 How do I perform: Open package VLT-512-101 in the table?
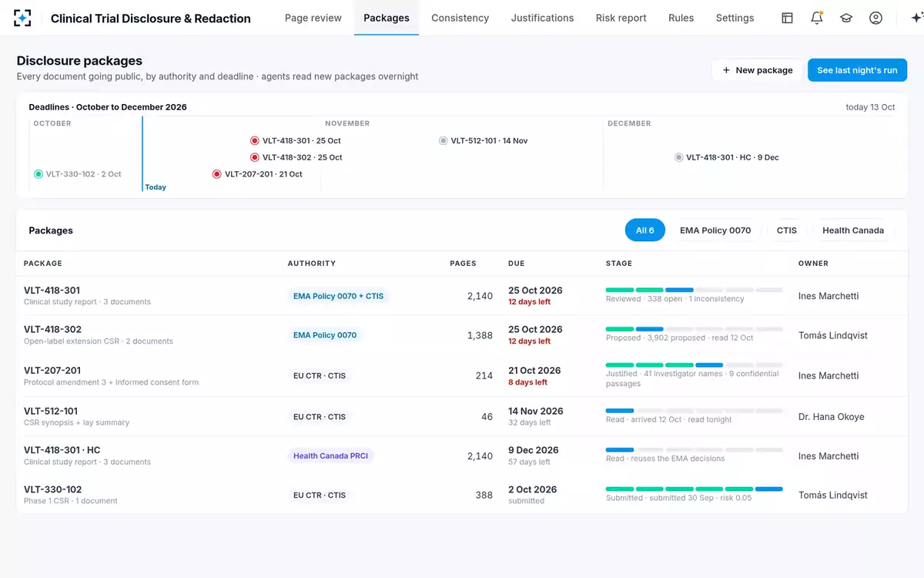[51, 411]
